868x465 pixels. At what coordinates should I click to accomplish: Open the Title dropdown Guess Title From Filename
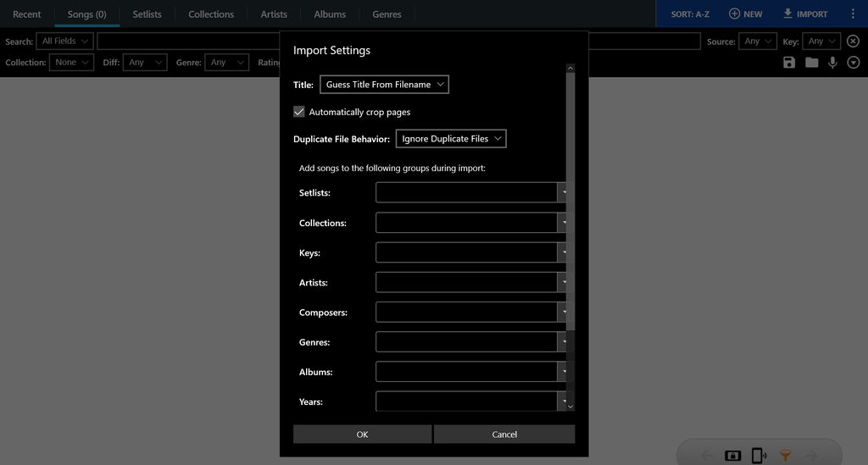tap(384, 85)
